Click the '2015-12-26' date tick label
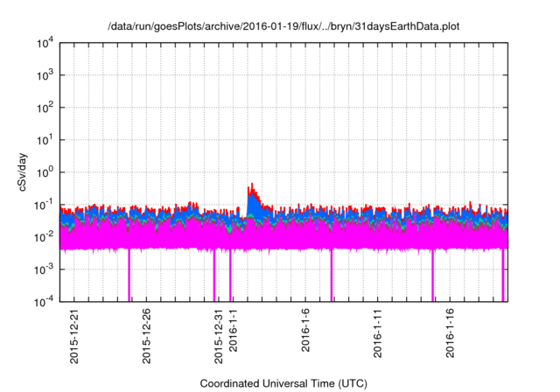The width and height of the screenshot is (560, 392). [146, 336]
